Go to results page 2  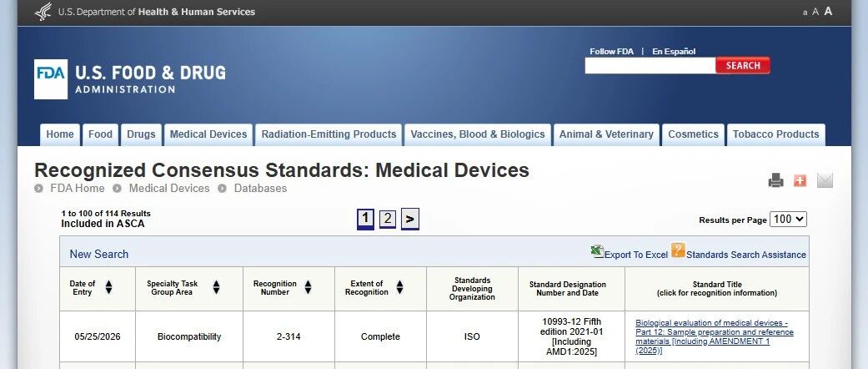pyautogui.click(x=388, y=219)
